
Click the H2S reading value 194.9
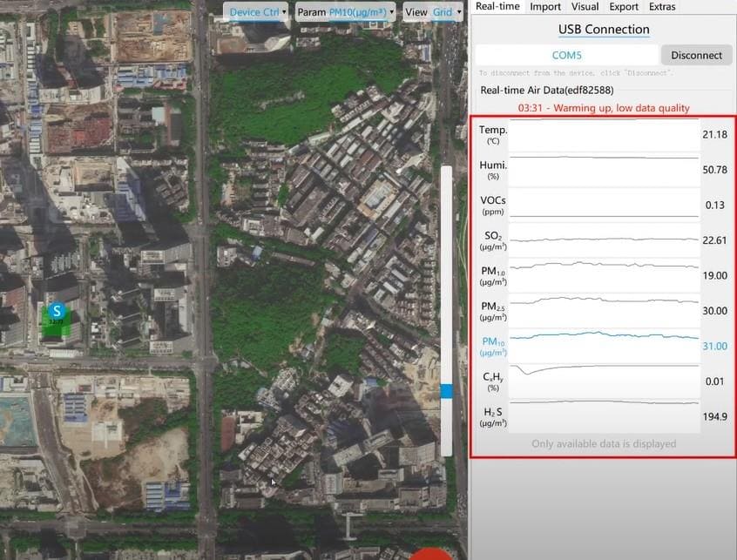click(x=714, y=416)
